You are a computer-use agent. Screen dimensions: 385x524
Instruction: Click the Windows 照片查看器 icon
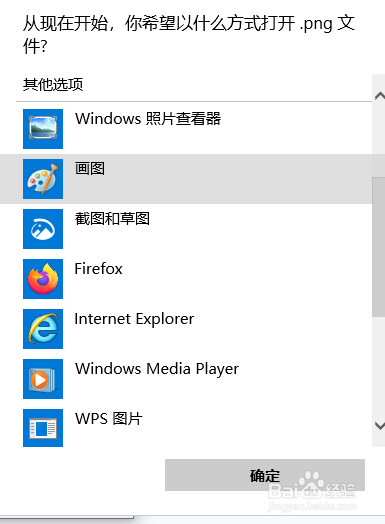43,129
